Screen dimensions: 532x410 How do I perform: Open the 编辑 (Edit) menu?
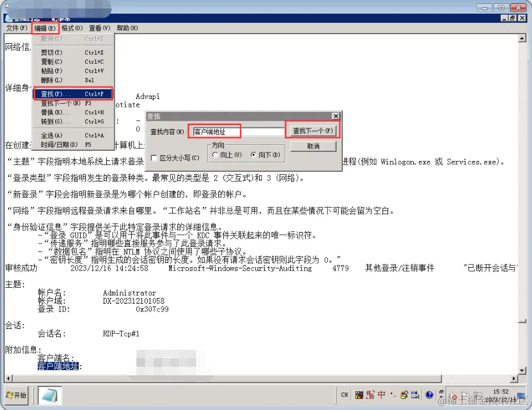45,28
